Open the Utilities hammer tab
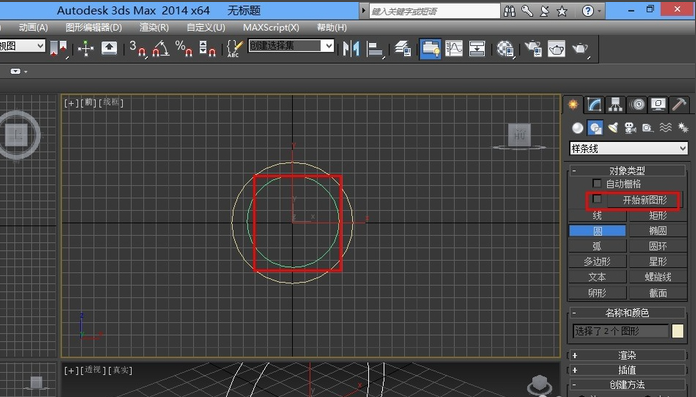 coord(679,104)
